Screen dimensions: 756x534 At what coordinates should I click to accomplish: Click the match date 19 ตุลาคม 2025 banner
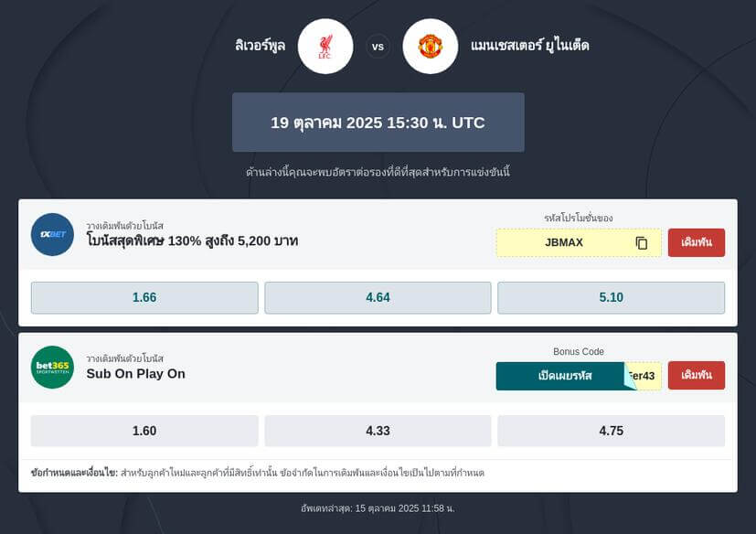tap(378, 123)
